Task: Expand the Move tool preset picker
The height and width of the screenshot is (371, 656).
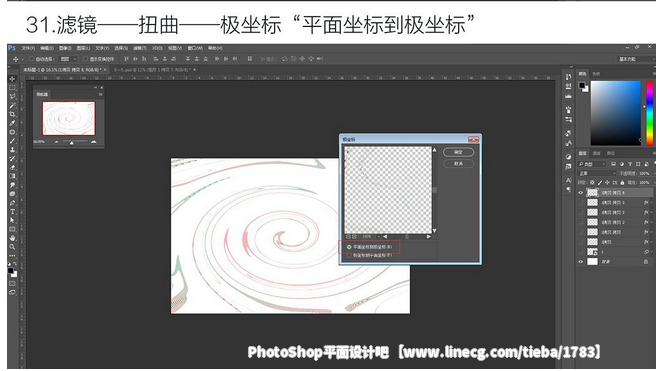Action: point(22,59)
